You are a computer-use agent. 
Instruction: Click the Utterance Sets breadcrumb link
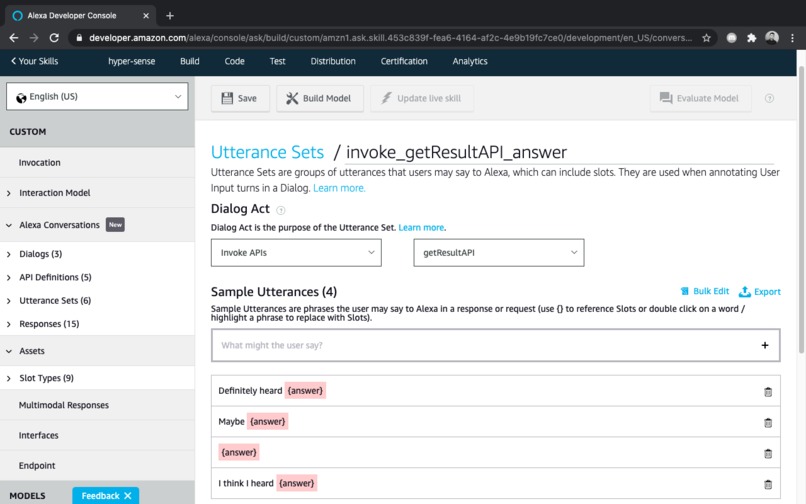click(267, 152)
